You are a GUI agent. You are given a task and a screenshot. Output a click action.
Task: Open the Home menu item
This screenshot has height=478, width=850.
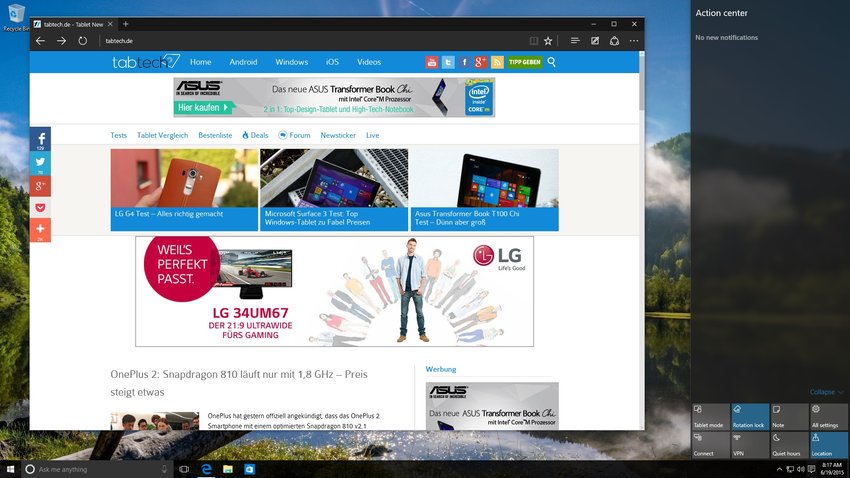(x=201, y=62)
